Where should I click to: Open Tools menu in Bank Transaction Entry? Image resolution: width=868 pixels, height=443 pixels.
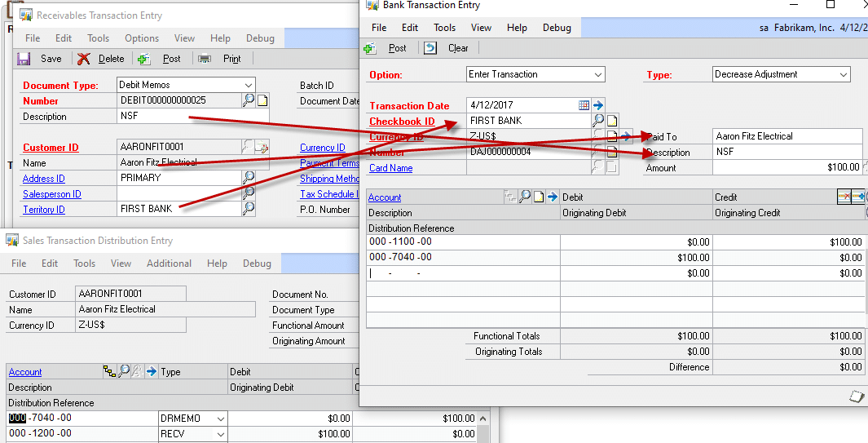444,27
